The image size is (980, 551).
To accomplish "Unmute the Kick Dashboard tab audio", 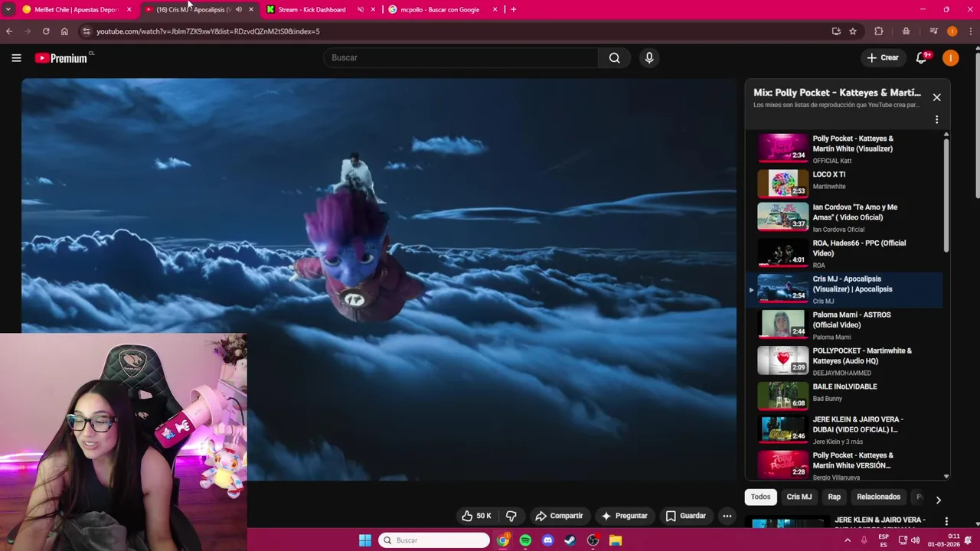I will tap(360, 9).
